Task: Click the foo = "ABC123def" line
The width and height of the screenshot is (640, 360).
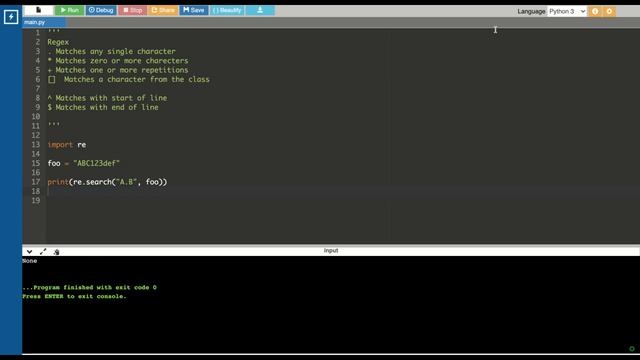Action: pos(84,163)
